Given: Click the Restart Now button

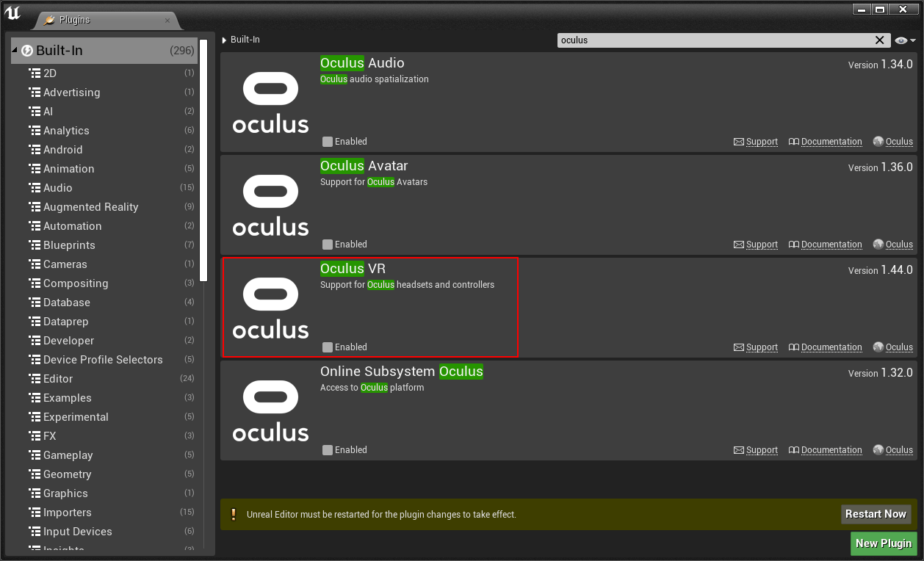Looking at the screenshot, I should 876,514.
